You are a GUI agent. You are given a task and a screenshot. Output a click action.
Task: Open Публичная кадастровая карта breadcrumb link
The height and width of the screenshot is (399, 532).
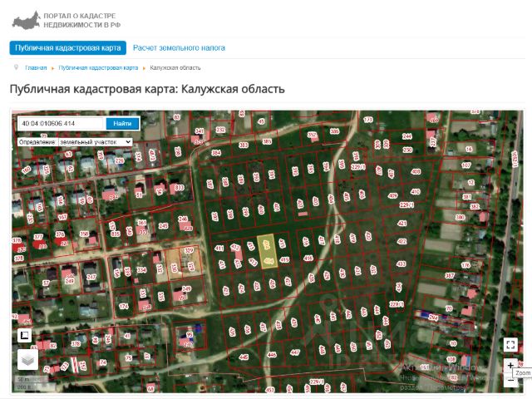[x=98, y=68]
